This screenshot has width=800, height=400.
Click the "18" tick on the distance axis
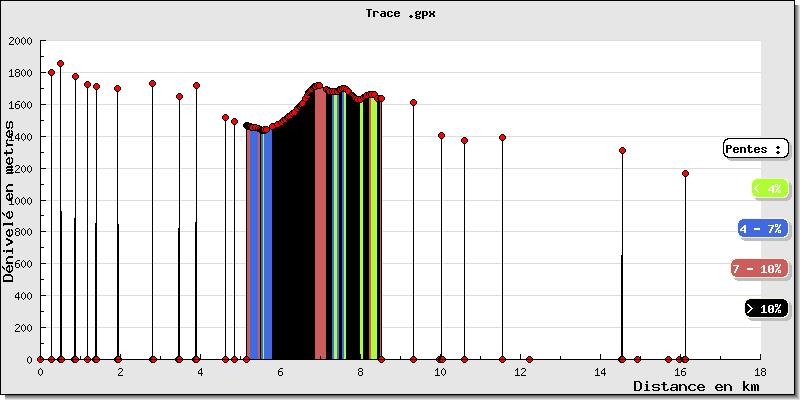[x=760, y=371]
